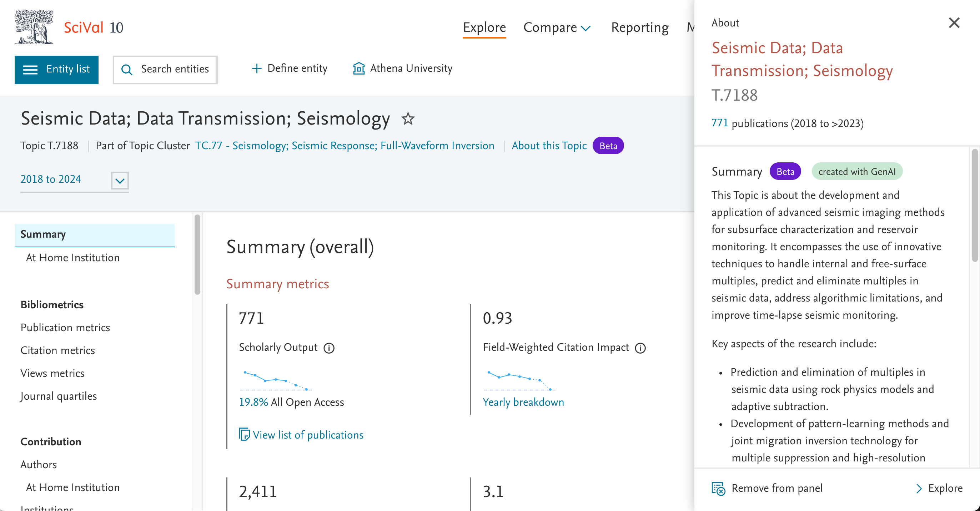This screenshot has width=980, height=511.
Task: Click the Scholarly Output info icon
Action: 329,348
